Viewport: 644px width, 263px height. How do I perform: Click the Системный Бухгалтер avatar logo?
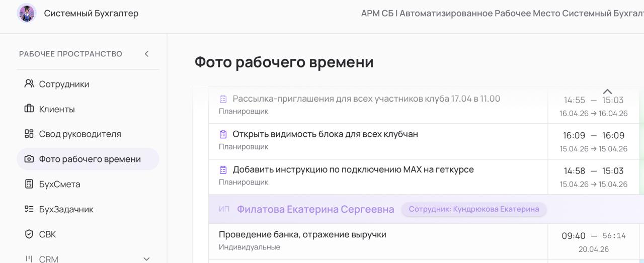click(26, 13)
